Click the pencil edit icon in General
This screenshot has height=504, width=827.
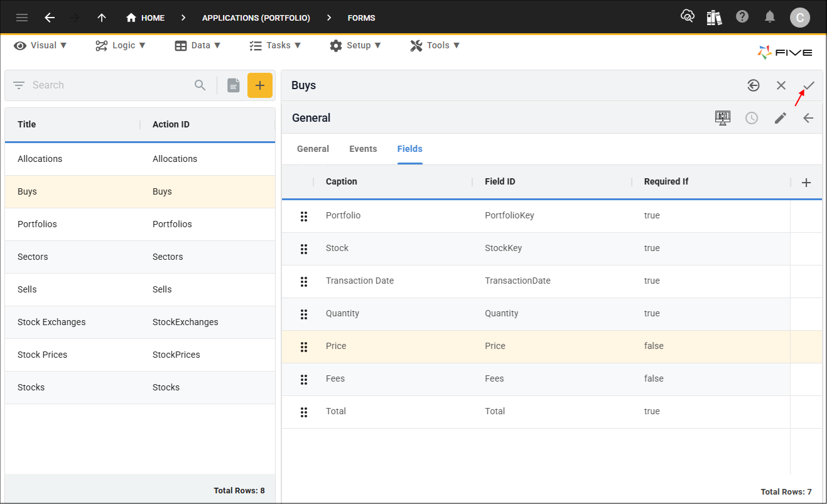(780, 118)
